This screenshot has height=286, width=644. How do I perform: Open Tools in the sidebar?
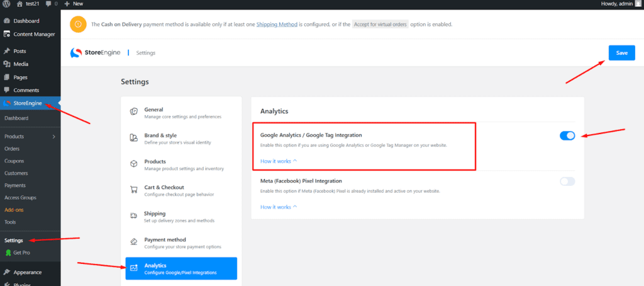click(x=10, y=222)
